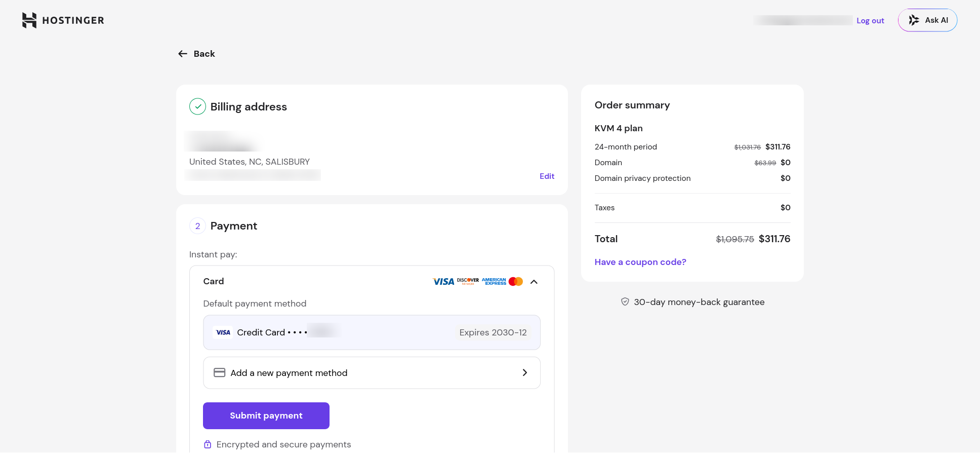Viewport: 980px width, 453px height.
Task: Click the Visa logo in Card header
Action: (x=443, y=282)
